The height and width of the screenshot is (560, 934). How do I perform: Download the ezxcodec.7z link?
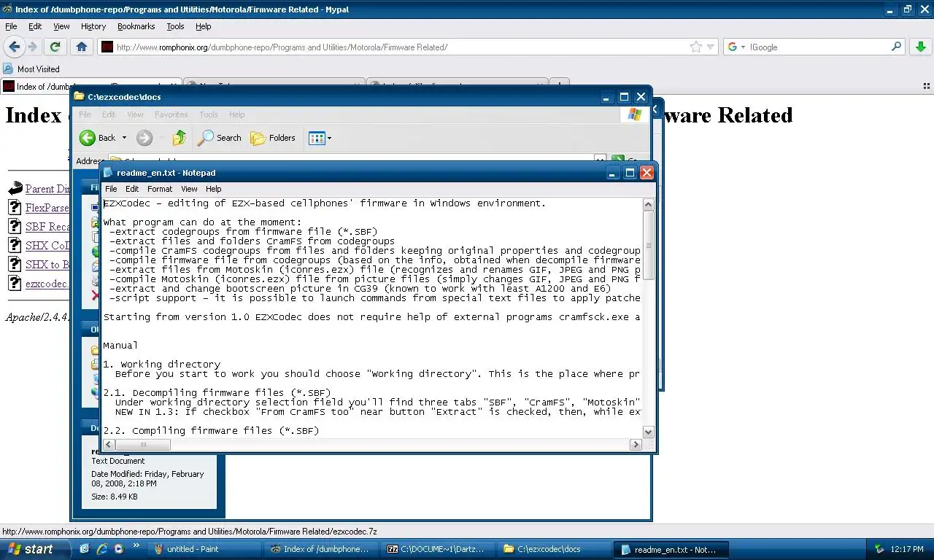pyautogui.click(x=47, y=284)
